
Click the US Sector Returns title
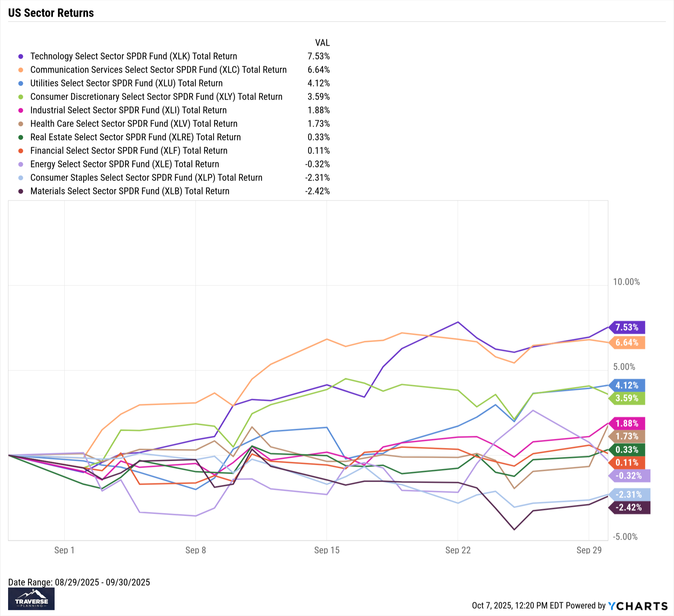click(51, 13)
